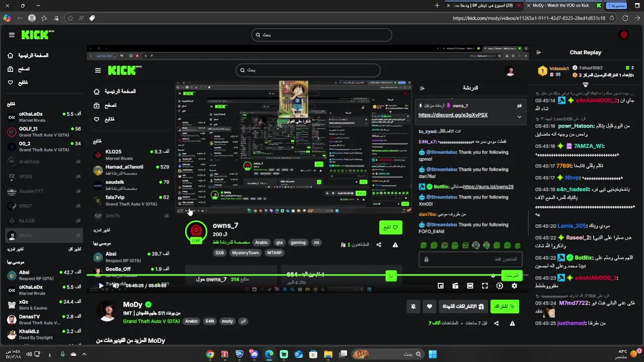The height and width of the screenshot is (362, 644).
Task: Open the home page sidebar item
Action: [28, 55]
